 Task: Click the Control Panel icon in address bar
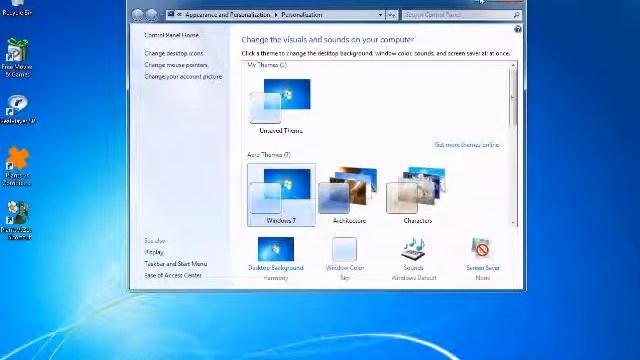click(x=171, y=15)
